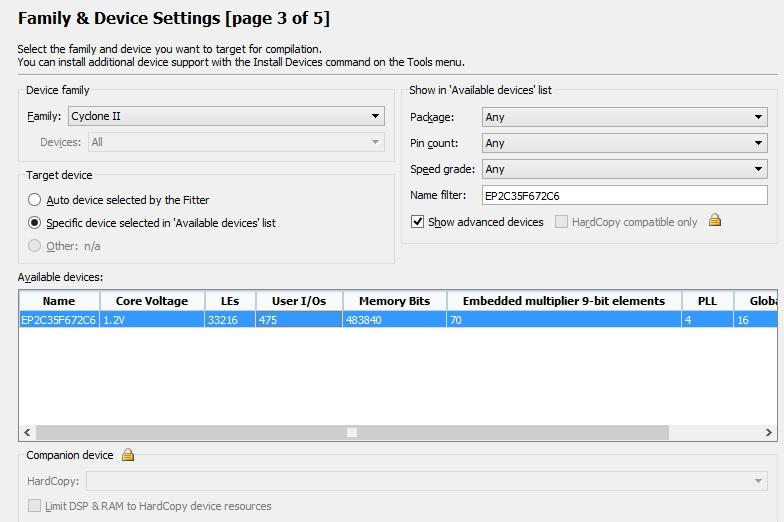The image size is (784, 522).
Task: Click the right scroll arrow of devices list
Action: point(768,432)
